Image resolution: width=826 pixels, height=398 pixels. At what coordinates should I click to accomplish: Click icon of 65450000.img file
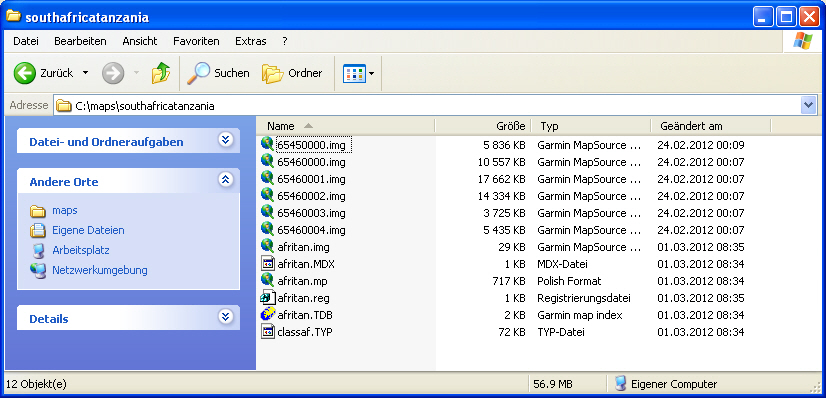pos(268,144)
